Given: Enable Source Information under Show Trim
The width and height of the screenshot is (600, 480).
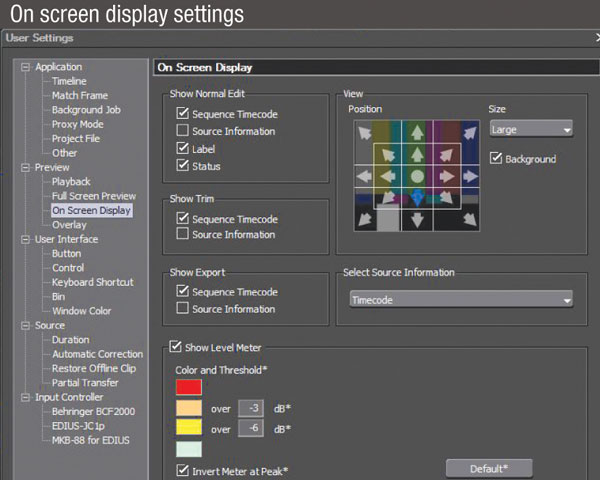Looking at the screenshot, I should click(x=183, y=233).
